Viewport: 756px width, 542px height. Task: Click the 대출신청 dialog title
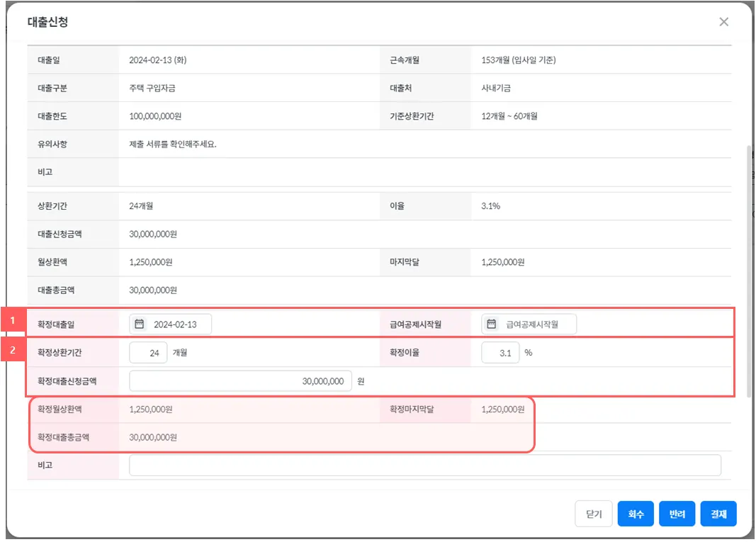pos(47,22)
